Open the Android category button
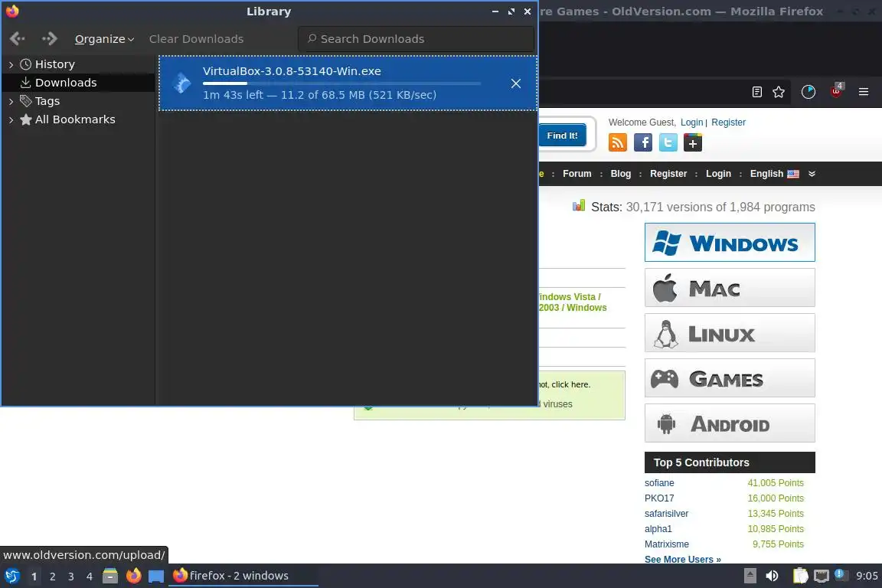Image resolution: width=882 pixels, height=588 pixels. [730, 423]
